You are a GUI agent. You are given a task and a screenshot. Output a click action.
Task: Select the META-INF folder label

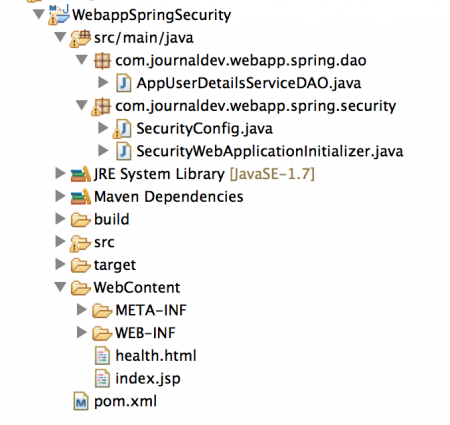[151, 310]
